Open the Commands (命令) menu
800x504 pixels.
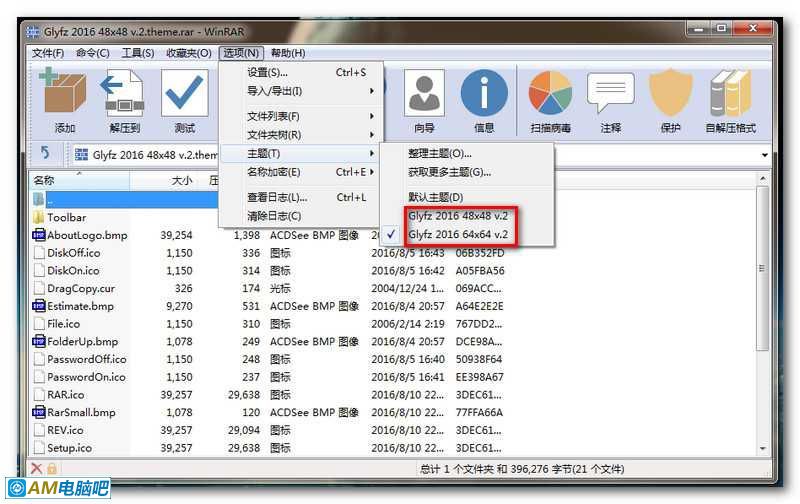(93, 53)
